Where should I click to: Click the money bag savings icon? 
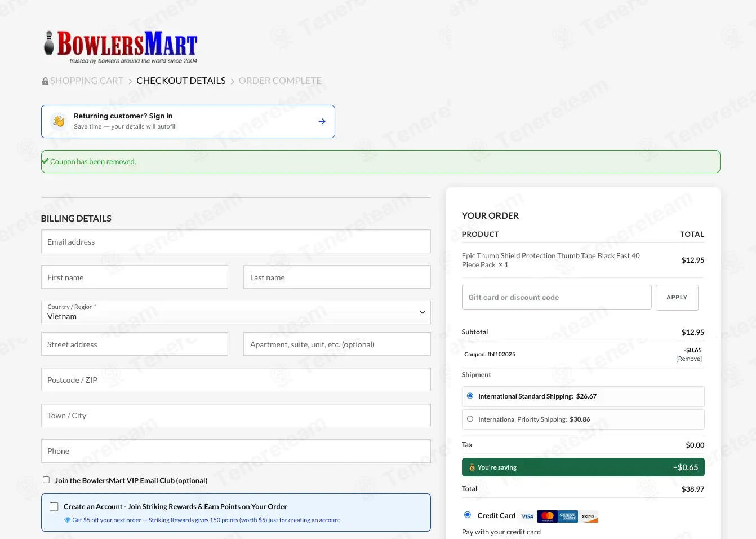472,467
